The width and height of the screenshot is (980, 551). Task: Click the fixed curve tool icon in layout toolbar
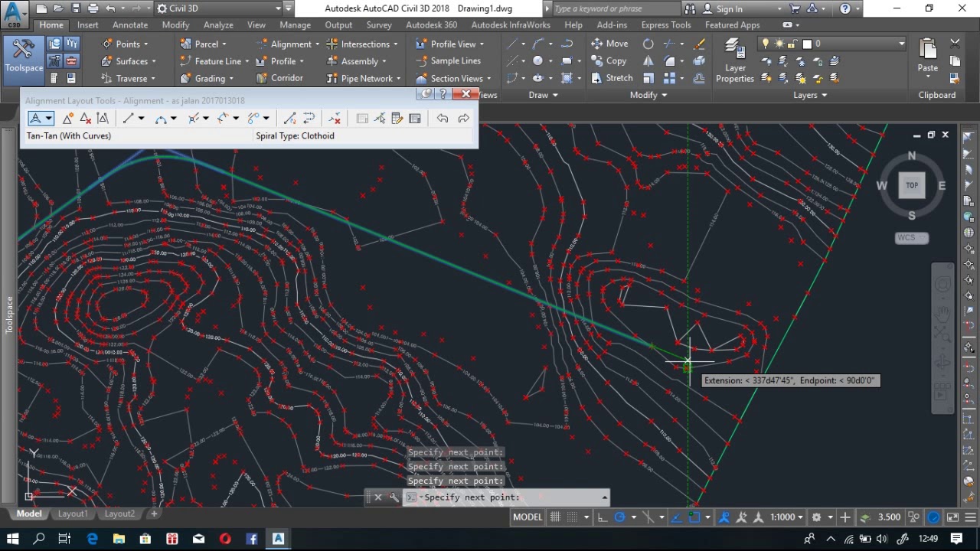coord(161,118)
